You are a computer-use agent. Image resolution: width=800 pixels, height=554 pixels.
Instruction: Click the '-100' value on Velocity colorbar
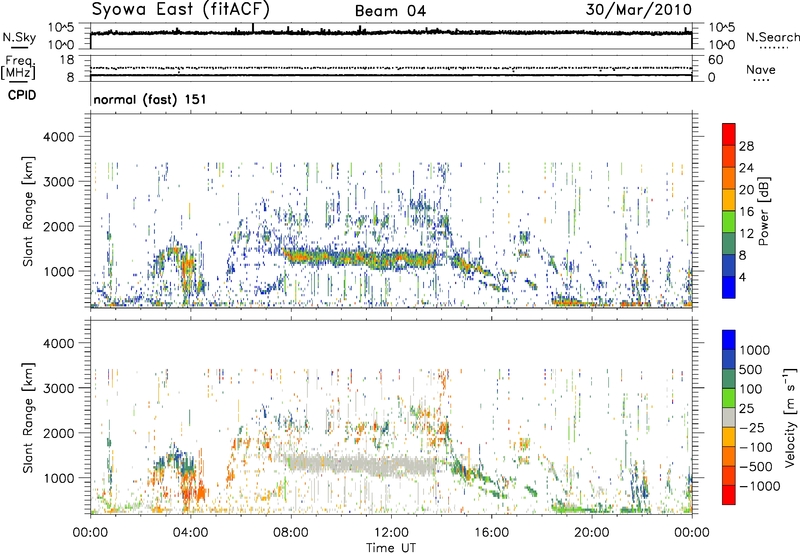click(756, 447)
